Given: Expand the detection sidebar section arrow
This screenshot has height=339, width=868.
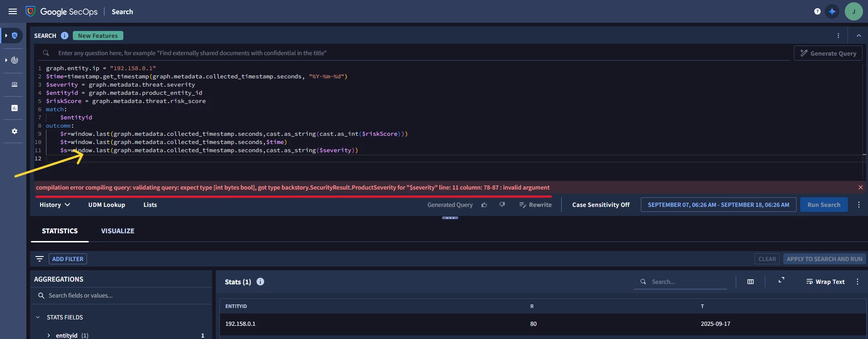Looking at the screenshot, I should (6, 60).
